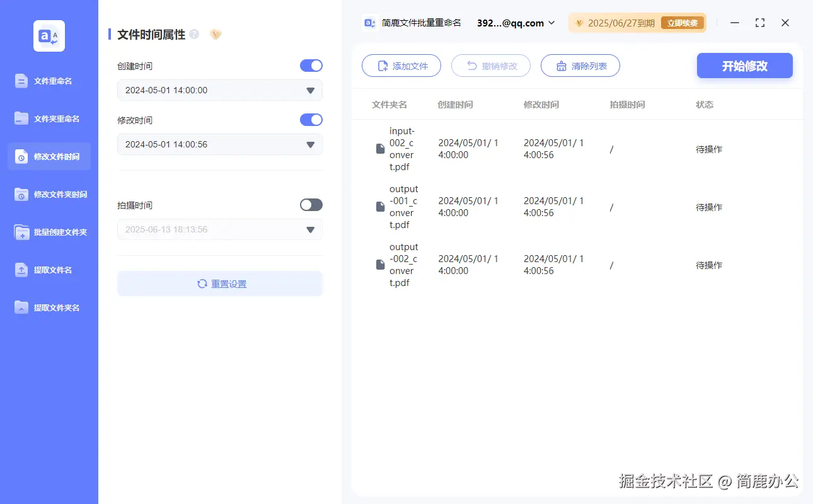Expand the 修改时间 date selector

click(x=309, y=144)
